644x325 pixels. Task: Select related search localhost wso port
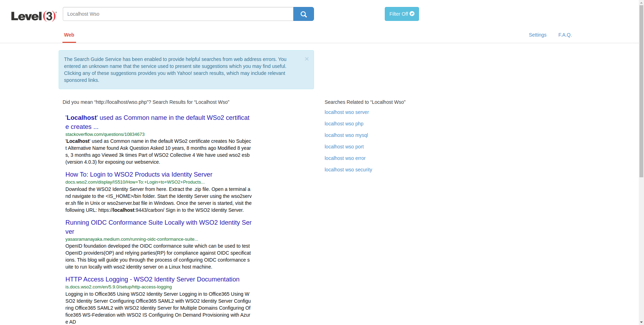point(344,147)
